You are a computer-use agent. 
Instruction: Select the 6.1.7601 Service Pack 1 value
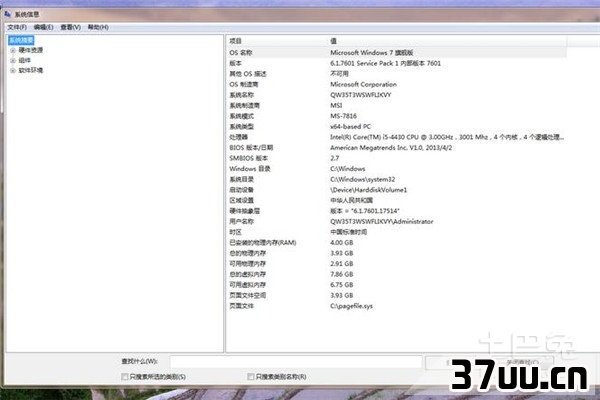coord(385,63)
